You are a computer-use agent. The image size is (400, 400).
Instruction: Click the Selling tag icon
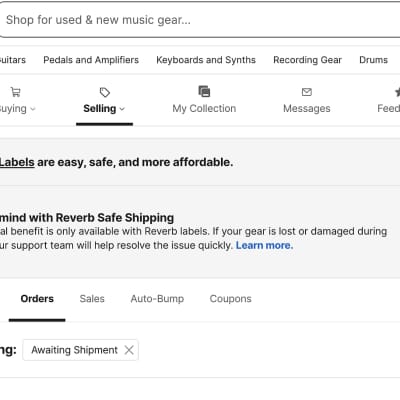point(105,92)
